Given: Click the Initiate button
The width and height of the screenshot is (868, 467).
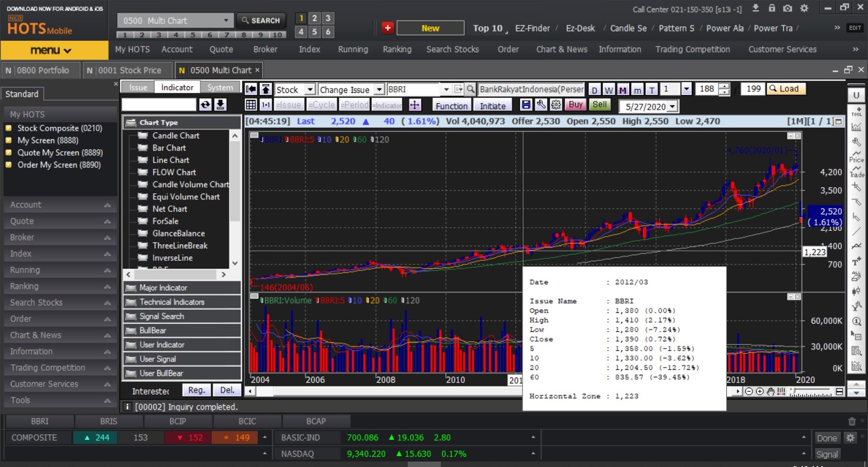Looking at the screenshot, I should (493, 106).
